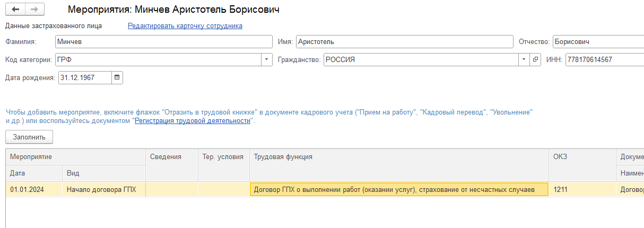Screen dimensions: 644x228
Task: Open Редактировать карточку сотрудника link
Action: [185, 25]
